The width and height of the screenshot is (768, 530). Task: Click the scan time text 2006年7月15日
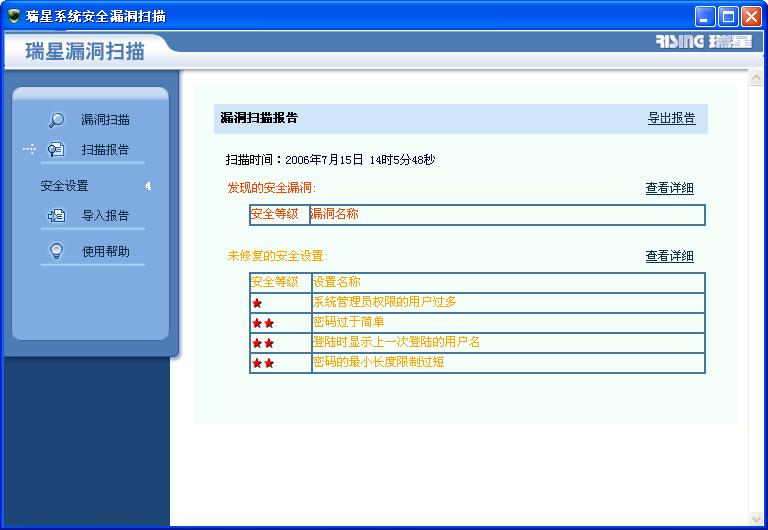pos(324,160)
